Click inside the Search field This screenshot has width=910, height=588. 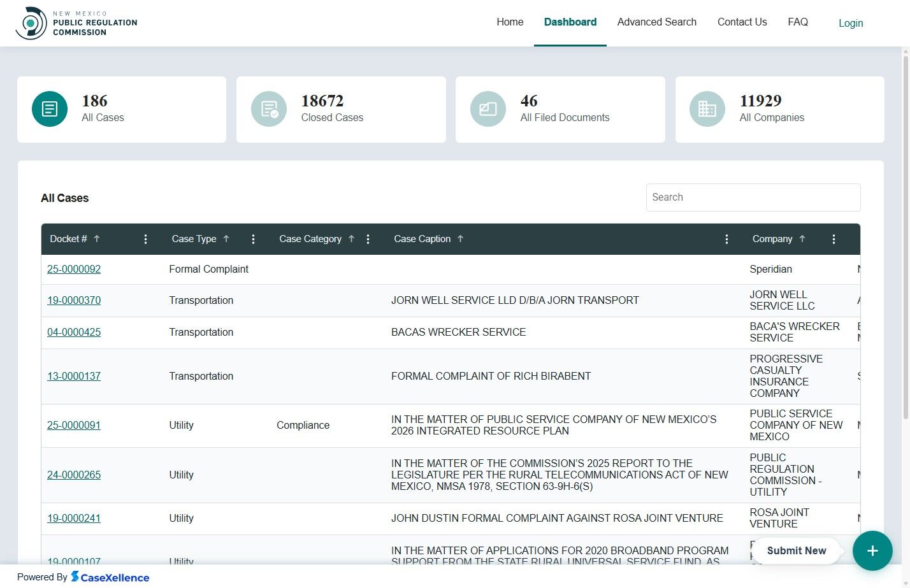753,197
